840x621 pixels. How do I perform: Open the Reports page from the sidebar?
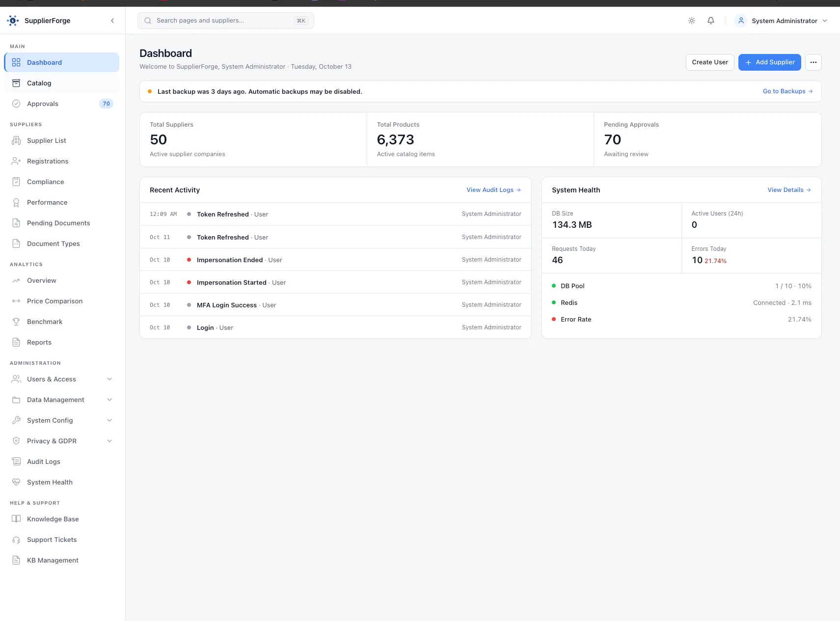click(x=62, y=342)
